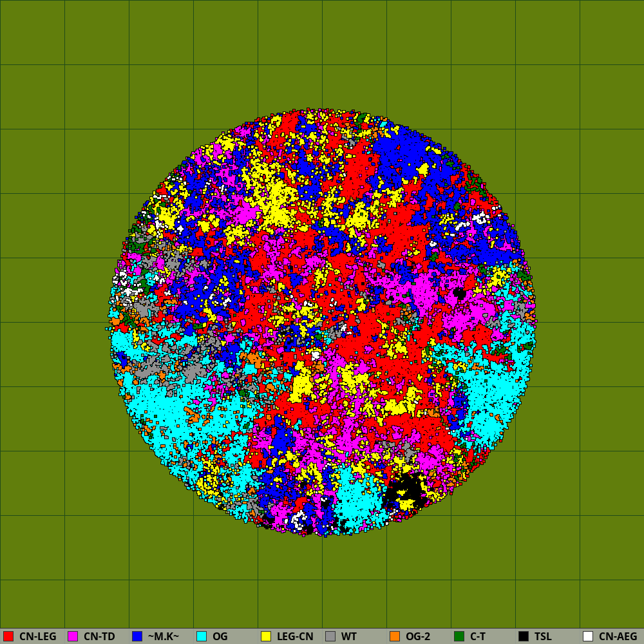The height and width of the screenshot is (644, 644).
Task: Click the red CN-LEG legend swatch
Action: pos(8,636)
